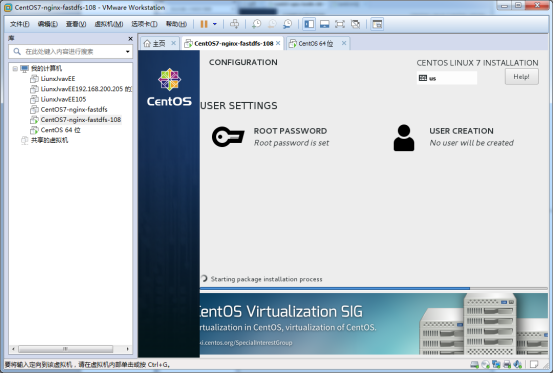Open the 编辑(E) menu
Image resolution: width=553 pixels, height=373 pixels.
click(48, 24)
